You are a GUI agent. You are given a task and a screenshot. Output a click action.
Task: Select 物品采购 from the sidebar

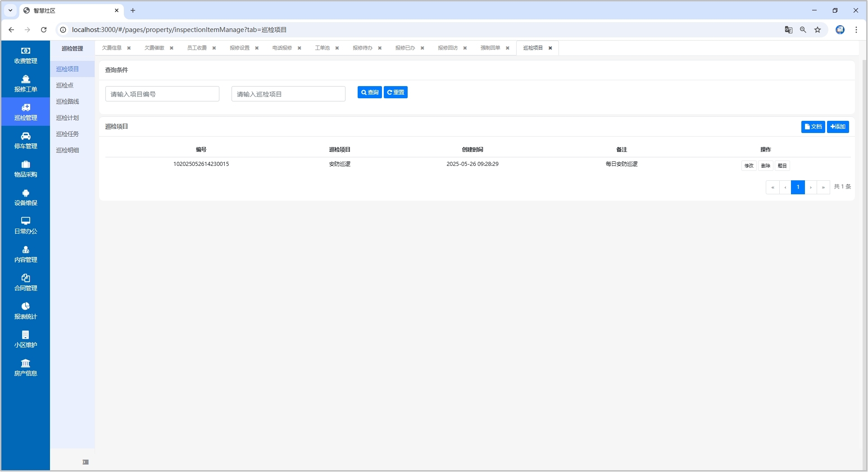(x=26, y=169)
